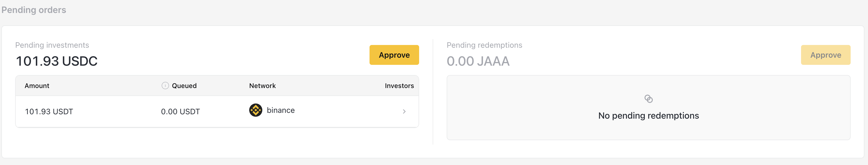868x165 pixels.
Task: Click the binance network name
Action: point(281,110)
